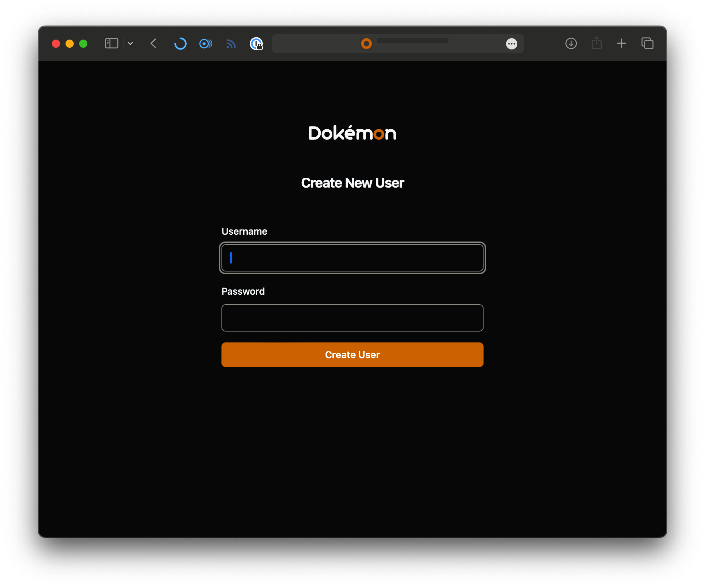Open the star badge extension icon
This screenshot has width=705, height=588.
205,44
